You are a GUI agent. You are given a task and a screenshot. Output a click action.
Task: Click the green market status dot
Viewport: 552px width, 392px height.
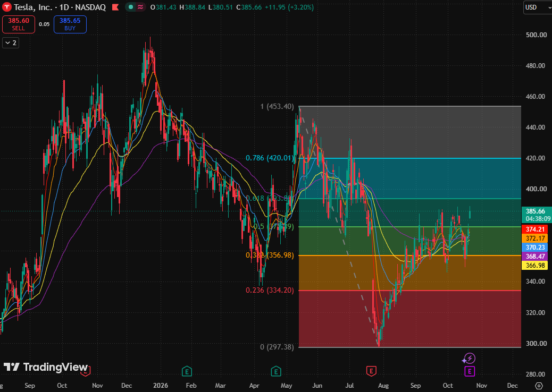(x=131, y=7)
